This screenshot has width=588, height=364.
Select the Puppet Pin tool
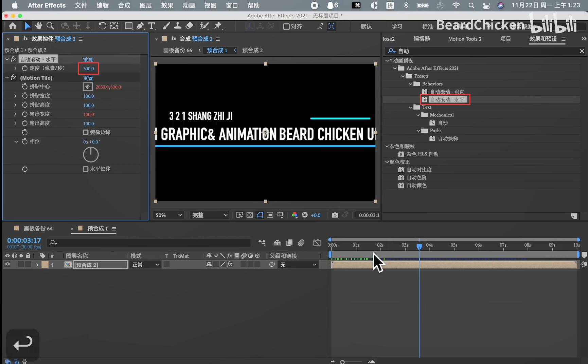[x=218, y=26]
